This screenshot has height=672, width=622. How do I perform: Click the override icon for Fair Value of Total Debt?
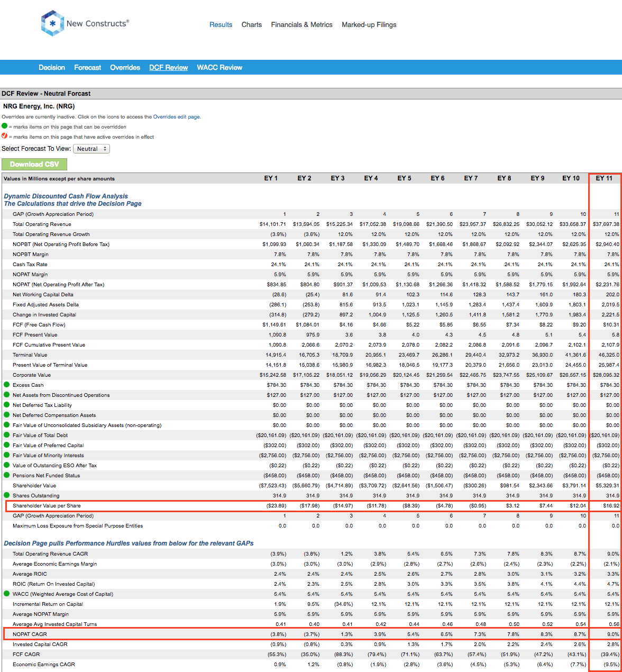click(x=6, y=435)
